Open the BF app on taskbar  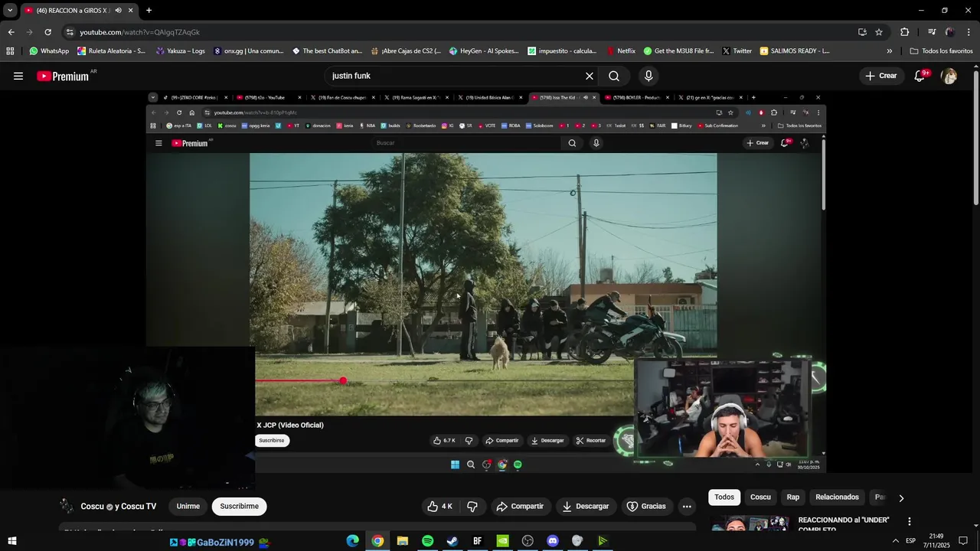478,541
